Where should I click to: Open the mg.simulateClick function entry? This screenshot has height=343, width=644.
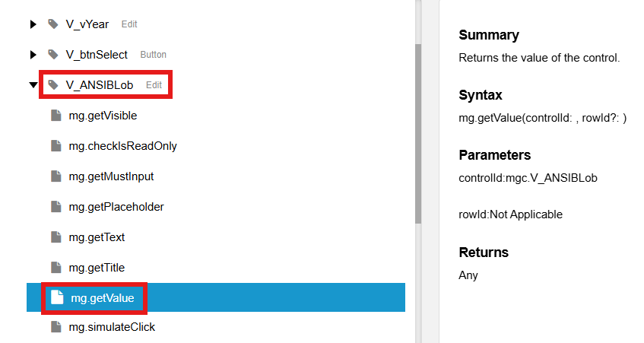112,326
